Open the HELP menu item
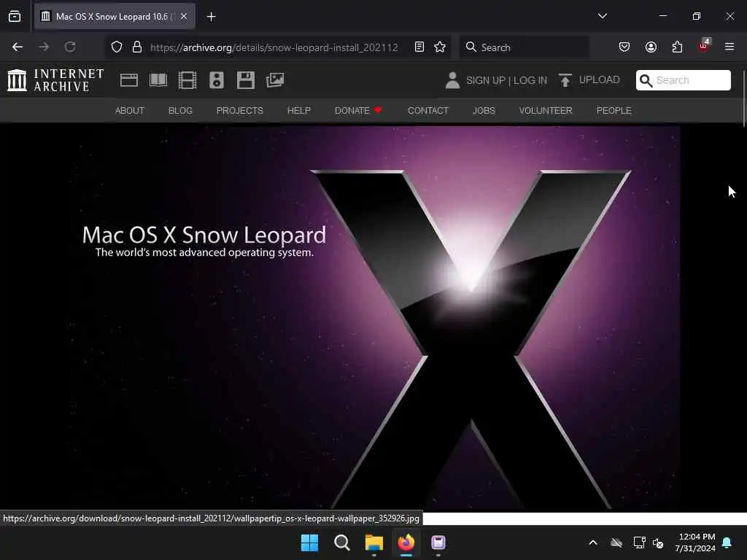 coord(298,111)
